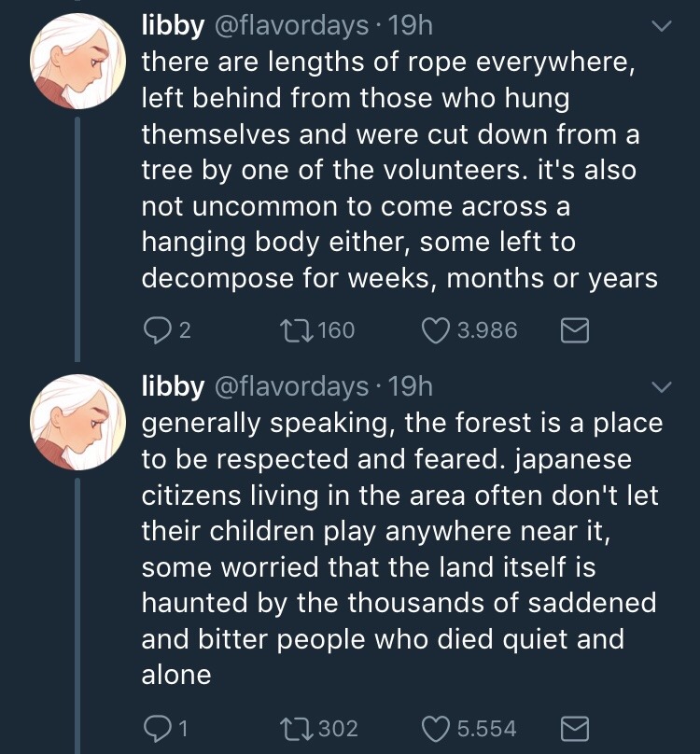Image resolution: width=700 pixels, height=754 pixels.
Task: Expand the options chevron on the forest tweet
Action: coord(660,386)
